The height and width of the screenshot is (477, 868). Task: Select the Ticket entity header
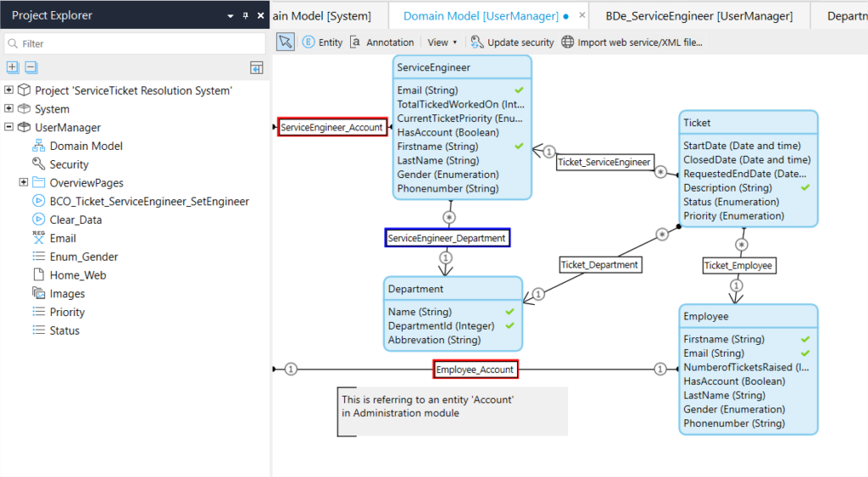click(748, 122)
